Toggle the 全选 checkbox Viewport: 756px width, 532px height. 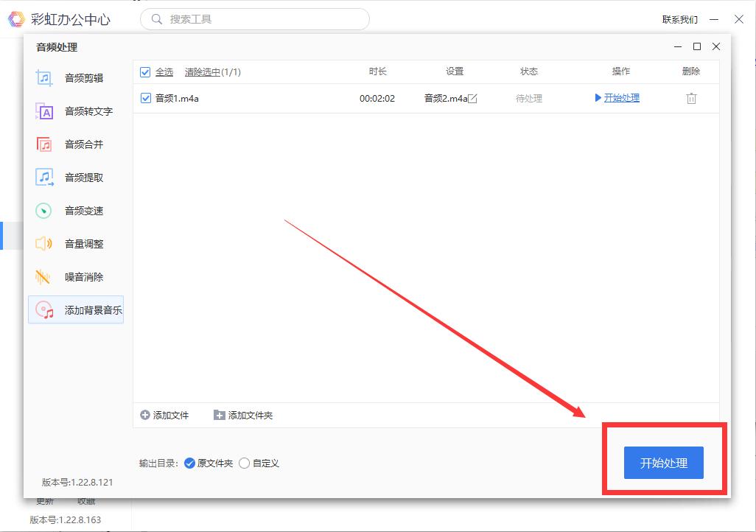click(x=144, y=72)
